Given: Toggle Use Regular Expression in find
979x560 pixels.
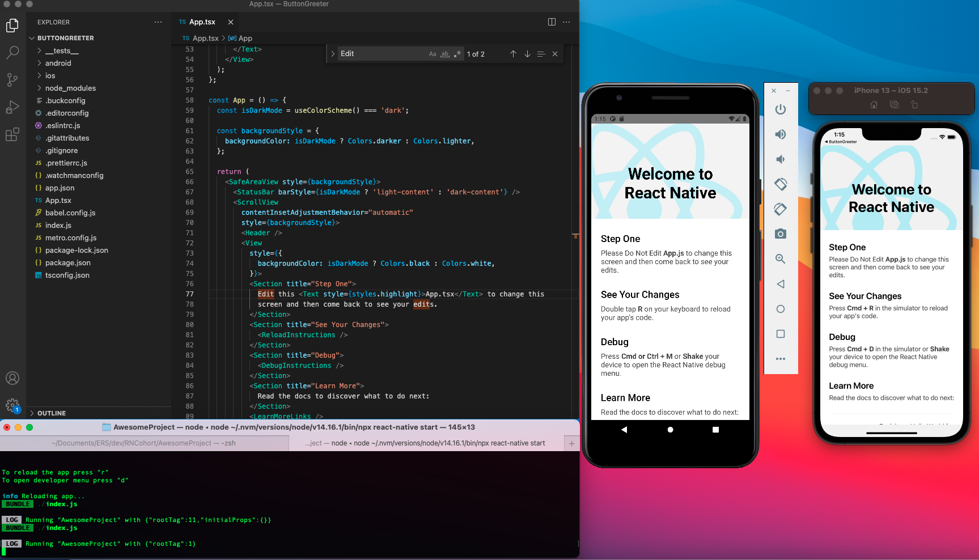Looking at the screenshot, I should coord(457,54).
